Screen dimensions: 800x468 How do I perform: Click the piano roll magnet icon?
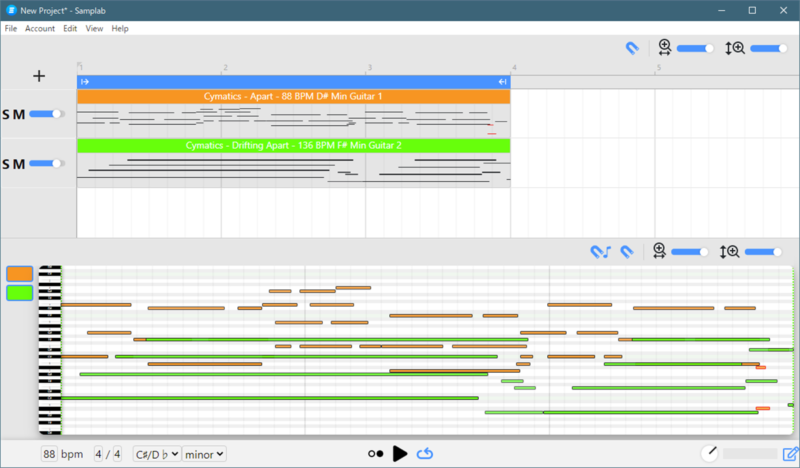point(627,252)
